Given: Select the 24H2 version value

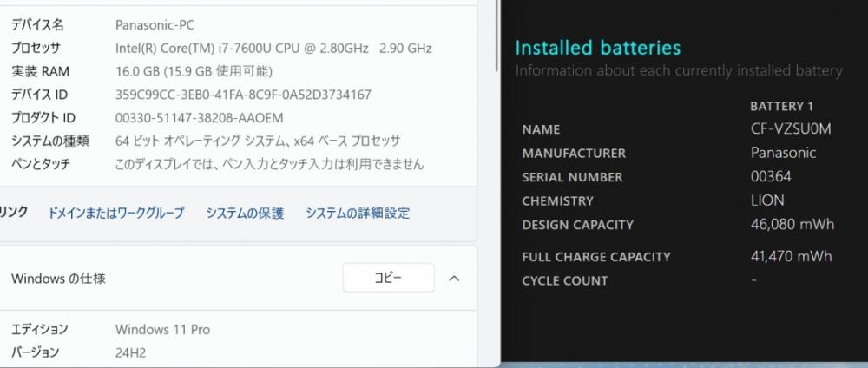Looking at the screenshot, I should tap(131, 352).
